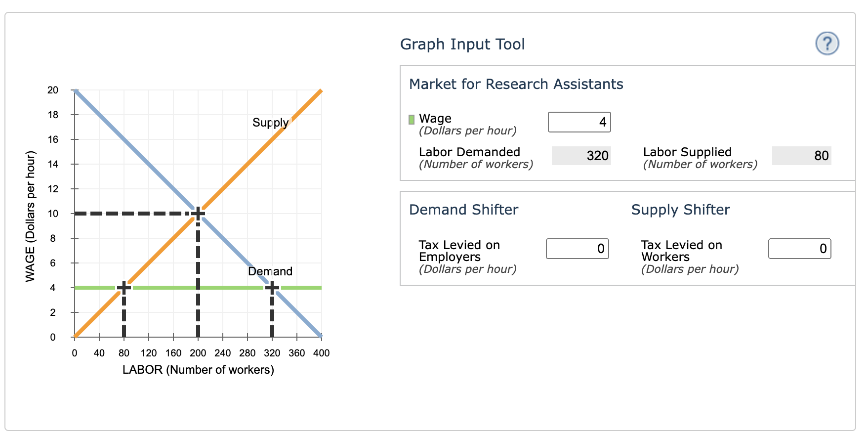Click the marker where wage line meets Supply
This screenshot has width=868, height=436.
click(x=124, y=287)
